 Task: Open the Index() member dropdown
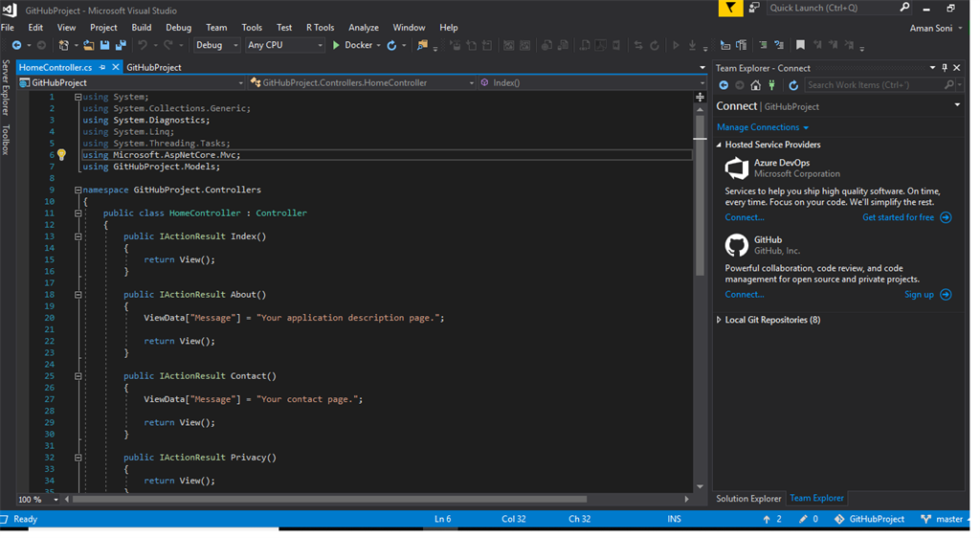coord(591,82)
